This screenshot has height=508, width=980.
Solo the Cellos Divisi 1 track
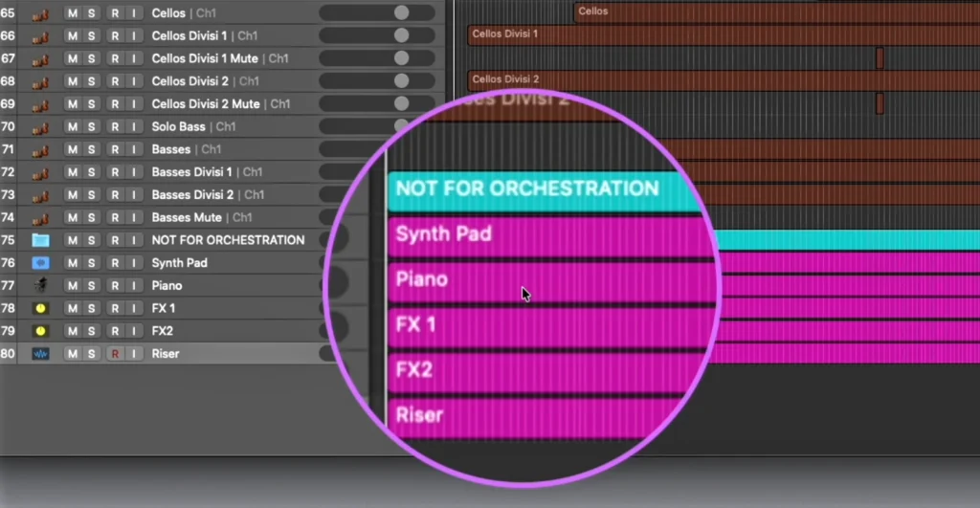tap(91, 35)
